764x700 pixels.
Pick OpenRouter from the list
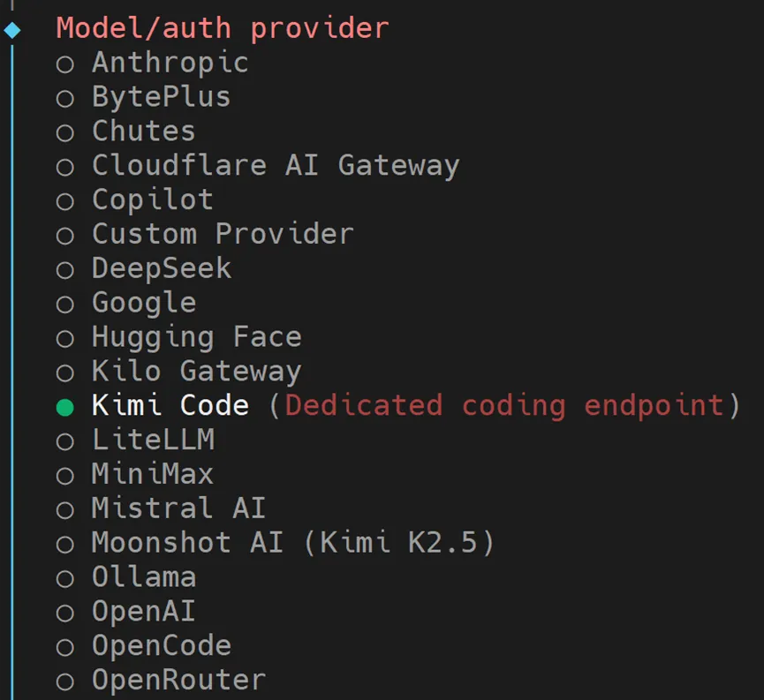pos(64,681)
